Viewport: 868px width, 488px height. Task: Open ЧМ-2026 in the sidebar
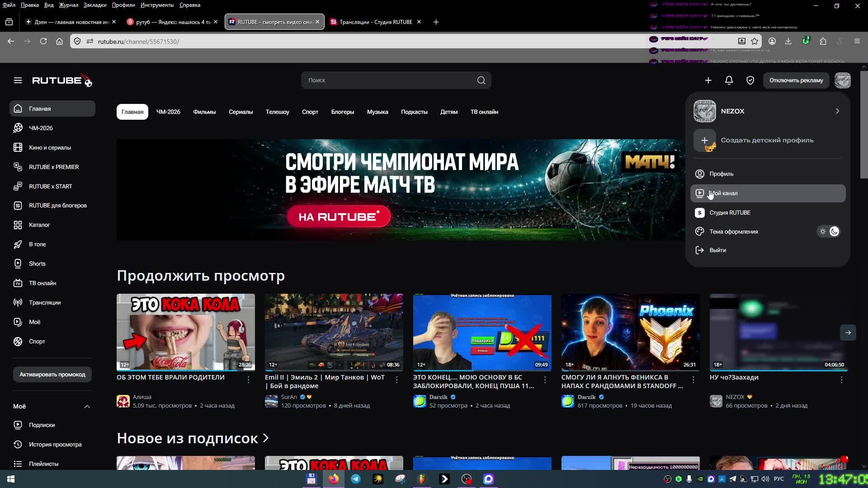pyautogui.click(x=52, y=128)
